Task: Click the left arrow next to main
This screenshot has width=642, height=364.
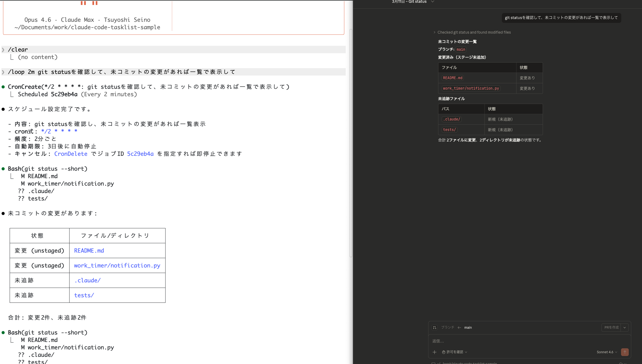Action: [x=459, y=328]
